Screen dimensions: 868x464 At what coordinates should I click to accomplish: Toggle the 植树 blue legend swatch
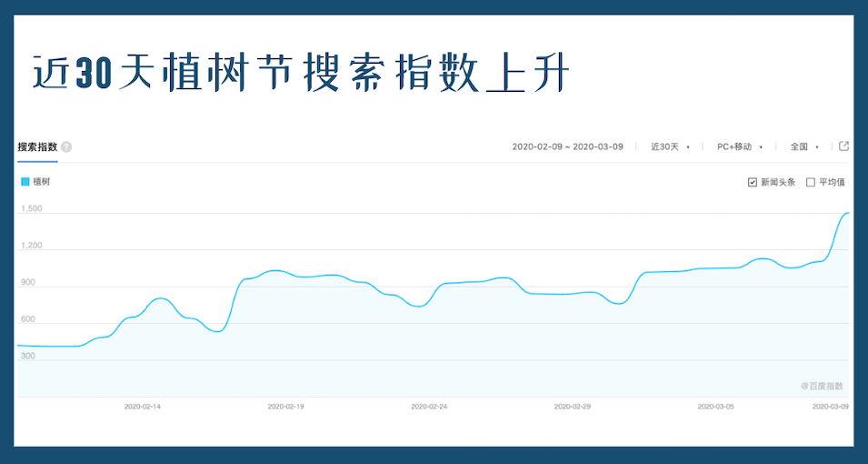click(x=25, y=182)
